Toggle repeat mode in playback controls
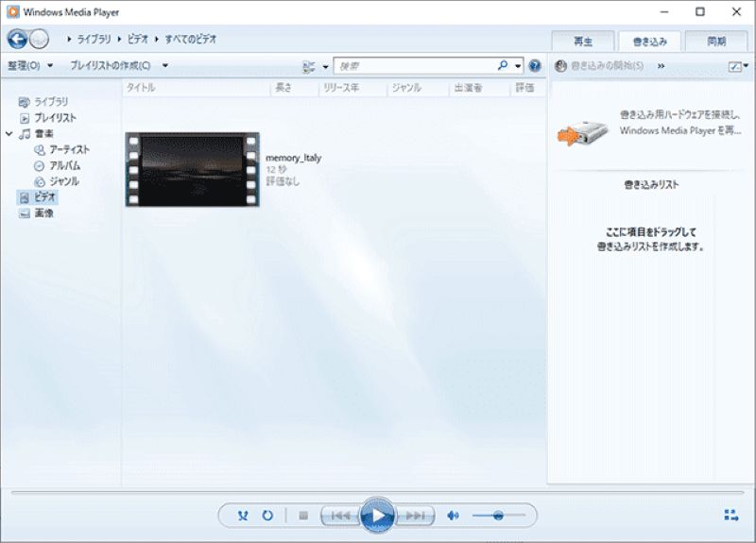 (x=267, y=516)
